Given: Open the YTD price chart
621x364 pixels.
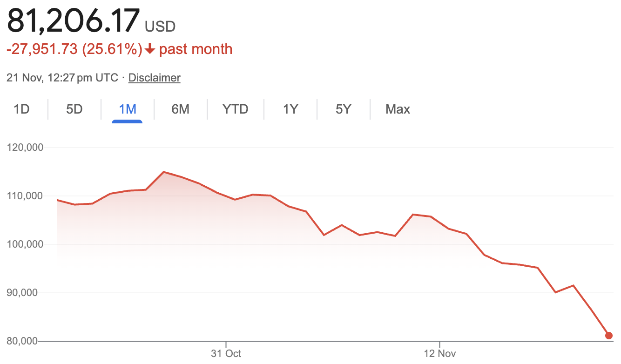Looking at the screenshot, I should coord(236,109).
